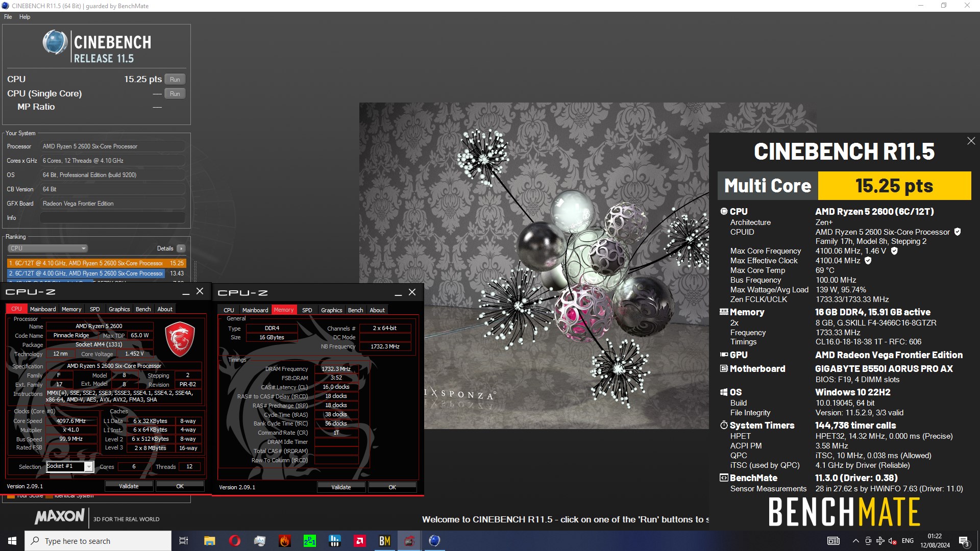
Task: Switch to Mainboard tab in left CPU-Z window
Action: click(x=43, y=309)
